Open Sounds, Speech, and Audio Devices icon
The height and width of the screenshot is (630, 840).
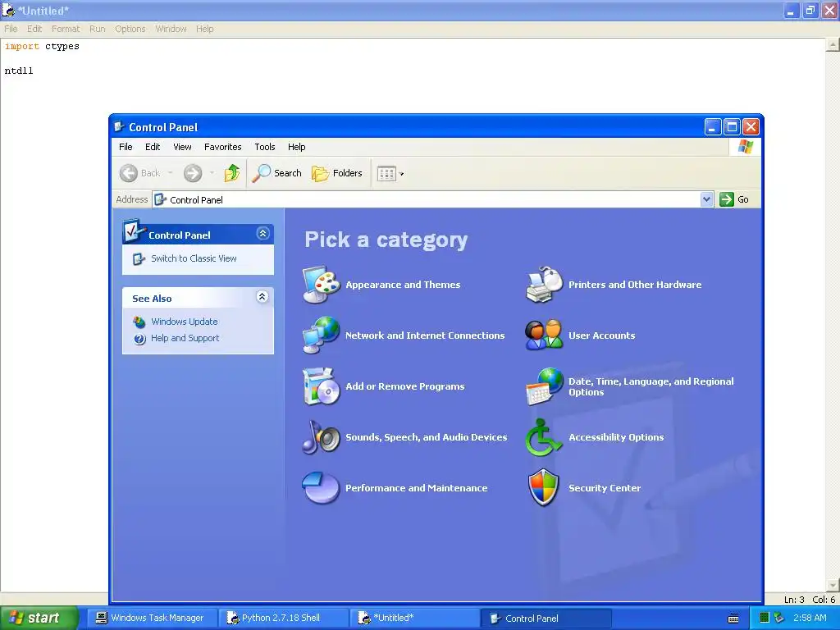coord(321,437)
